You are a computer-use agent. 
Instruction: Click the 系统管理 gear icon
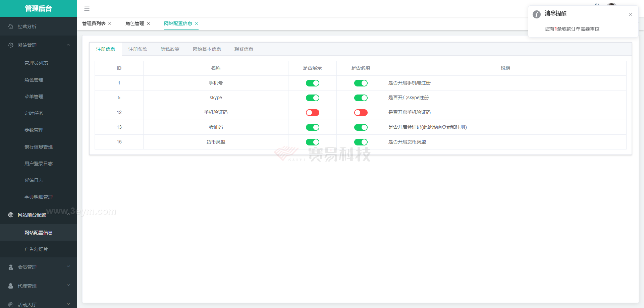tap(11, 45)
